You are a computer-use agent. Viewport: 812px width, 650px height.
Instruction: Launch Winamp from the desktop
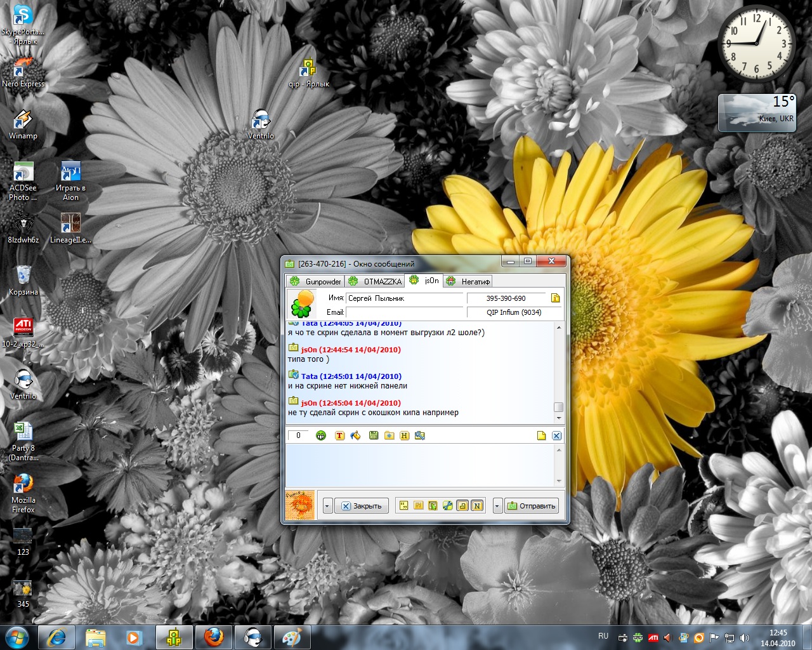click(x=23, y=124)
